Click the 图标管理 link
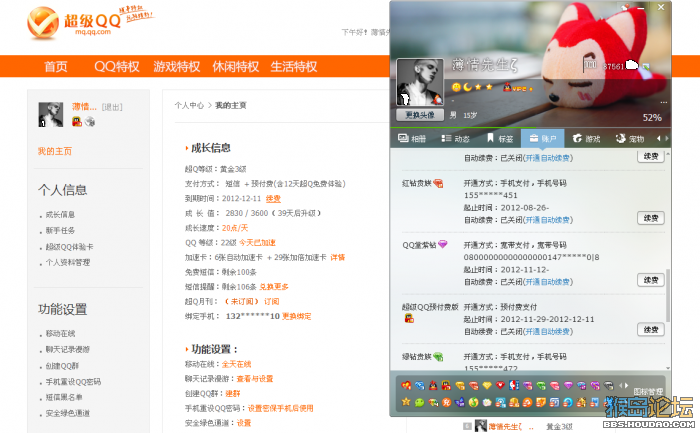 pyautogui.click(x=648, y=391)
